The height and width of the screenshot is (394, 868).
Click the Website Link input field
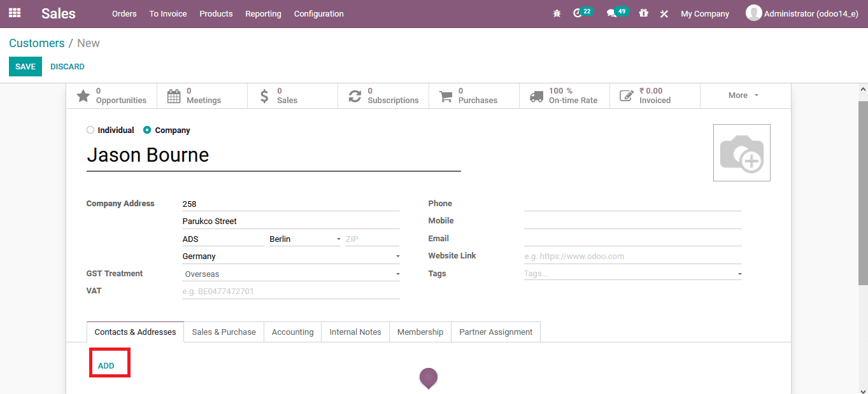633,257
